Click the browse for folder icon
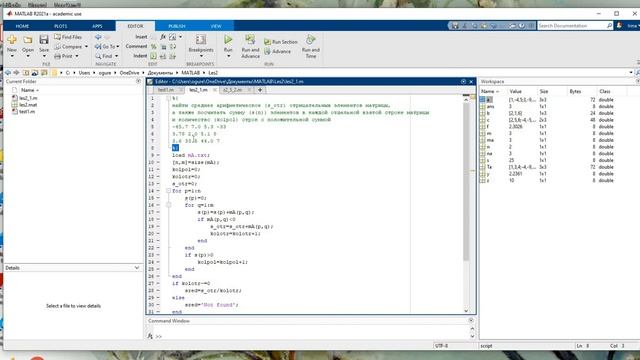Screen dimensions: 640x360 pyautogui.click(x=35, y=73)
